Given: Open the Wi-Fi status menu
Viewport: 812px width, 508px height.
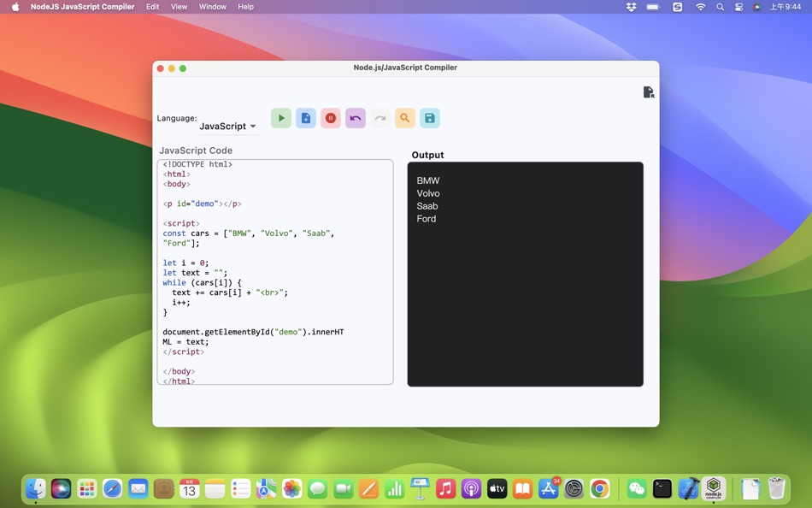Looking at the screenshot, I should 700,7.
